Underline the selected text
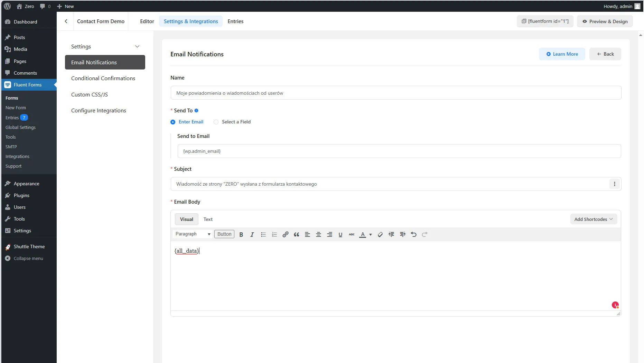Image resolution: width=644 pixels, height=363 pixels. click(x=340, y=234)
